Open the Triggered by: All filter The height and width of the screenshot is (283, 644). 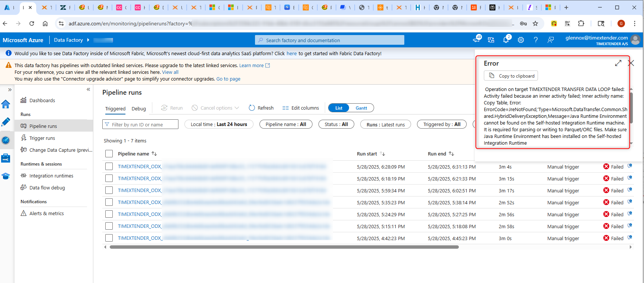point(442,124)
